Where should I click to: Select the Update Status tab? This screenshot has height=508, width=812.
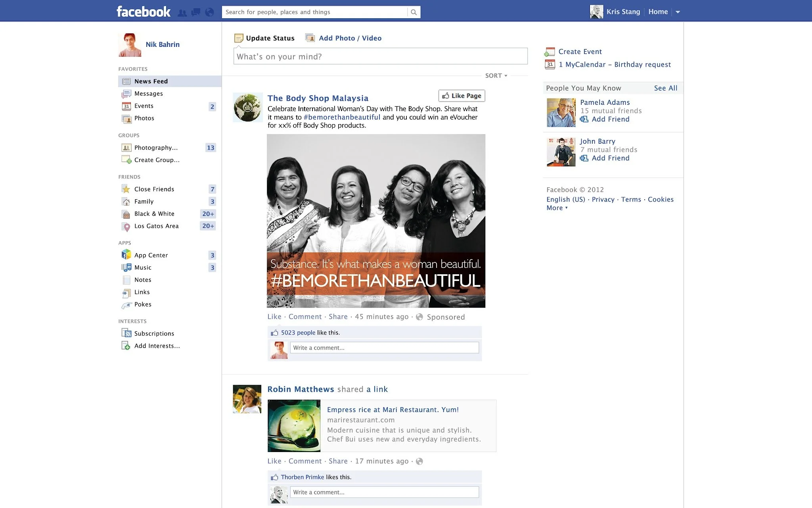pyautogui.click(x=264, y=38)
